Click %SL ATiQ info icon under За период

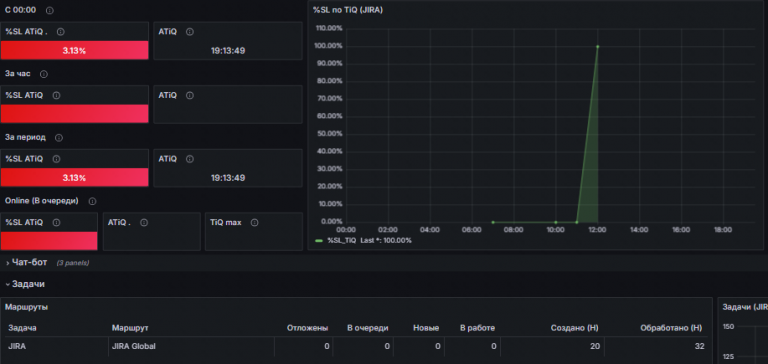56,159
